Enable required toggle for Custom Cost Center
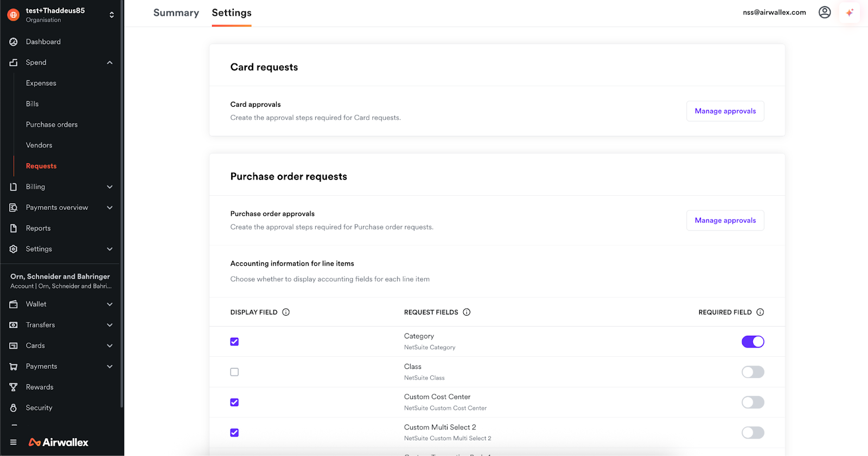Image resolution: width=868 pixels, height=456 pixels. point(752,402)
